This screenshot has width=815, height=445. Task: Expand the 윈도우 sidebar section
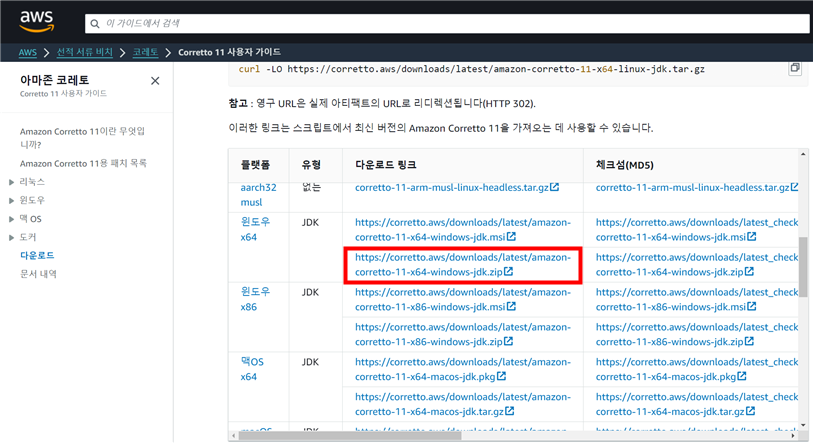[x=11, y=200]
